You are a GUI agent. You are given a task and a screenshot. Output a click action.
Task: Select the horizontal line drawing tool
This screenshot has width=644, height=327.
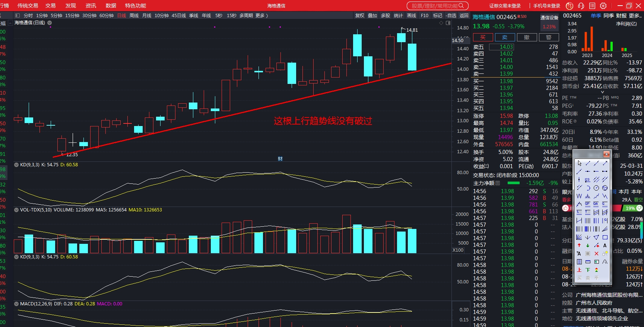tap(588, 172)
